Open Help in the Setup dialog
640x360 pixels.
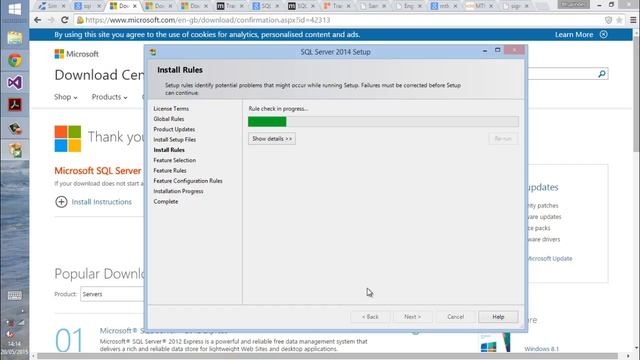(498, 317)
